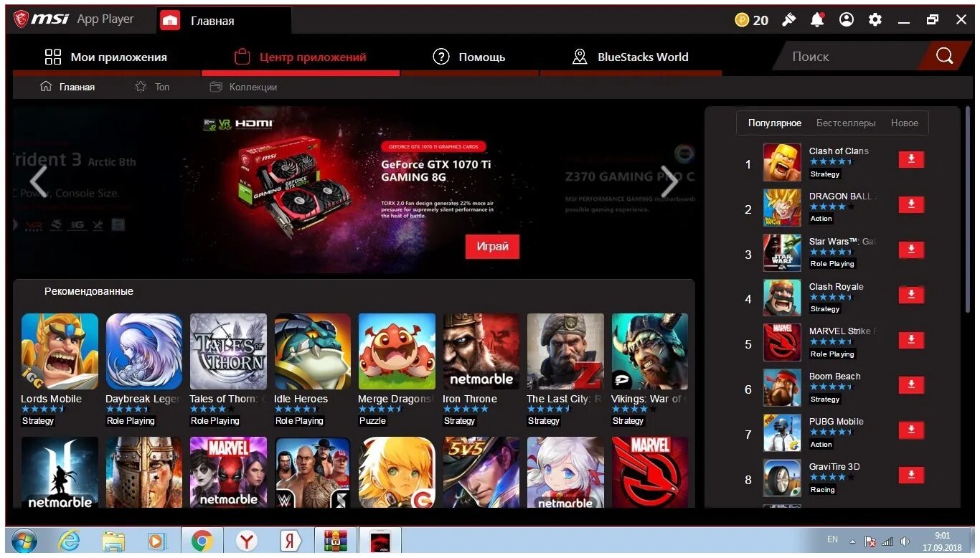Click the volume icon in system tray

[x=905, y=541]
